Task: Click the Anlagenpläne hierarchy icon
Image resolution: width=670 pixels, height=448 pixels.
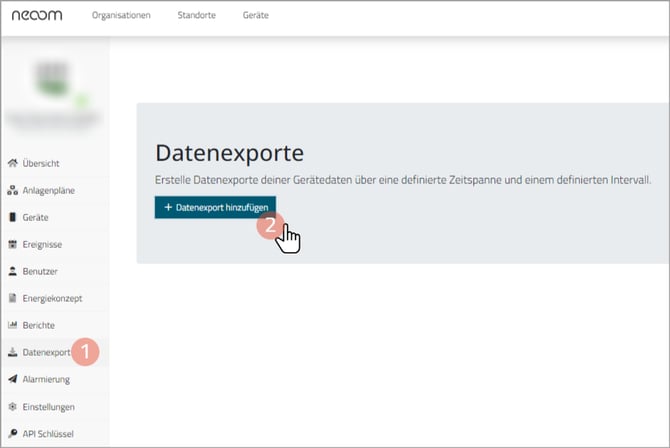Action: (12, 190)
